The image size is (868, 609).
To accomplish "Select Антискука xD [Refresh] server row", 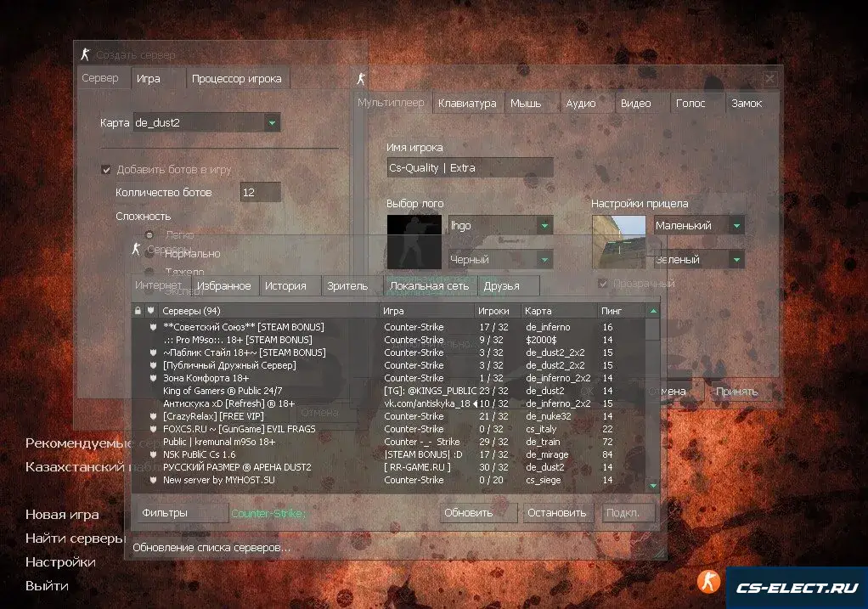I will coord(389,403).
